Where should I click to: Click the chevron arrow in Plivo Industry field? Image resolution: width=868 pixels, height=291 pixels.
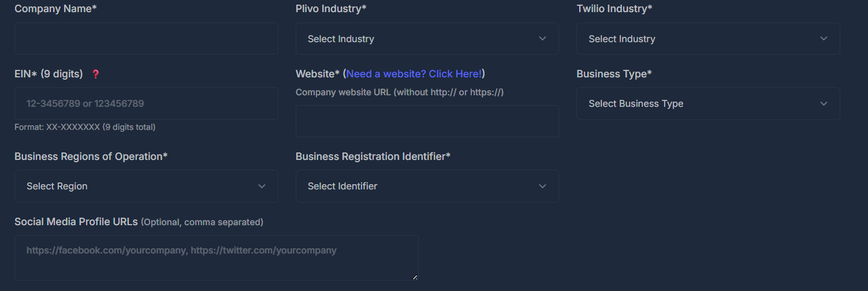[542, 39]
